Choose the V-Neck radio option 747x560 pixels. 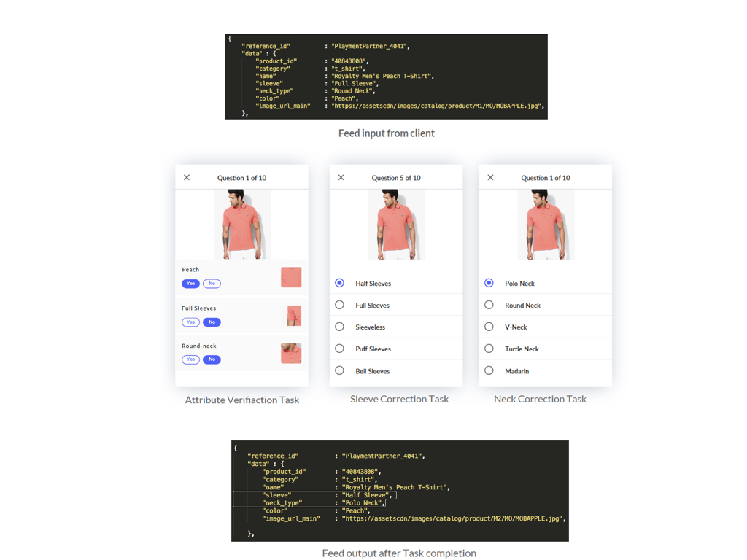point(489,327)
